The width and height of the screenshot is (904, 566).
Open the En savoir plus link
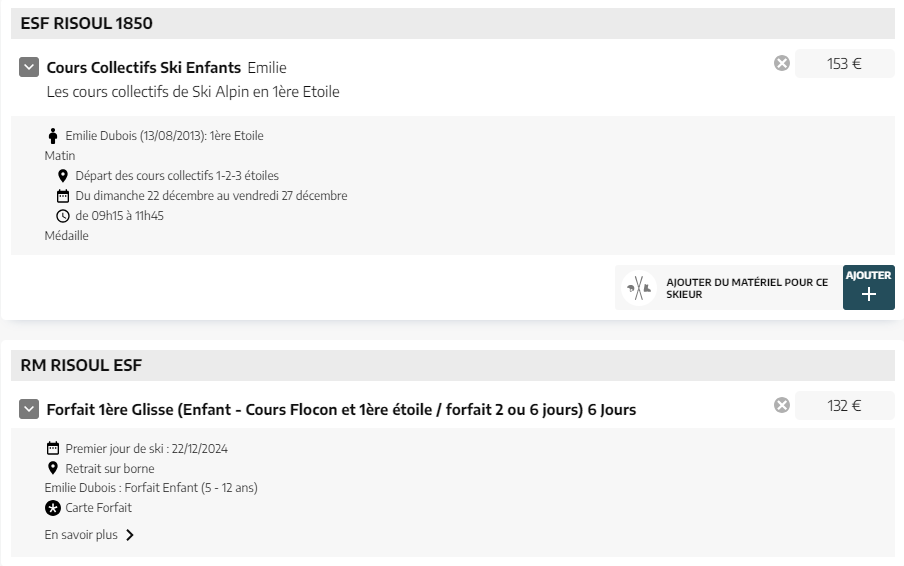81,535
